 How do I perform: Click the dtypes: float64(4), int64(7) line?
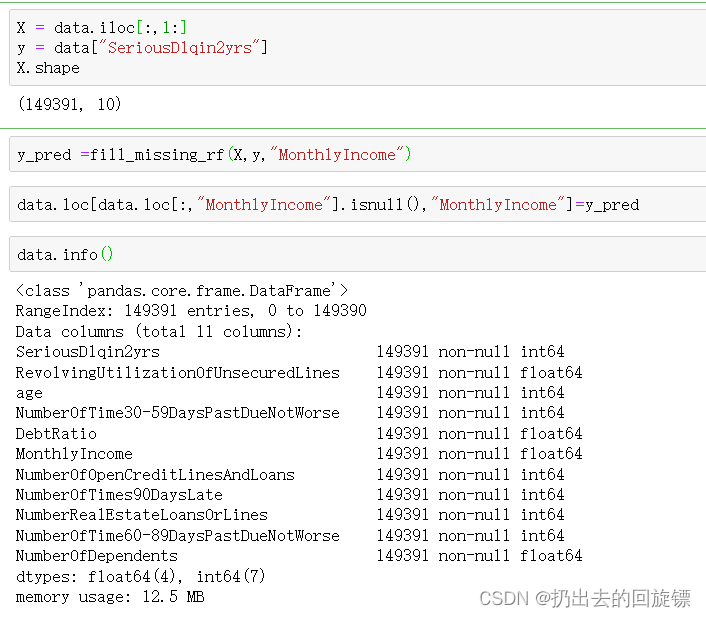click(140, 576)
